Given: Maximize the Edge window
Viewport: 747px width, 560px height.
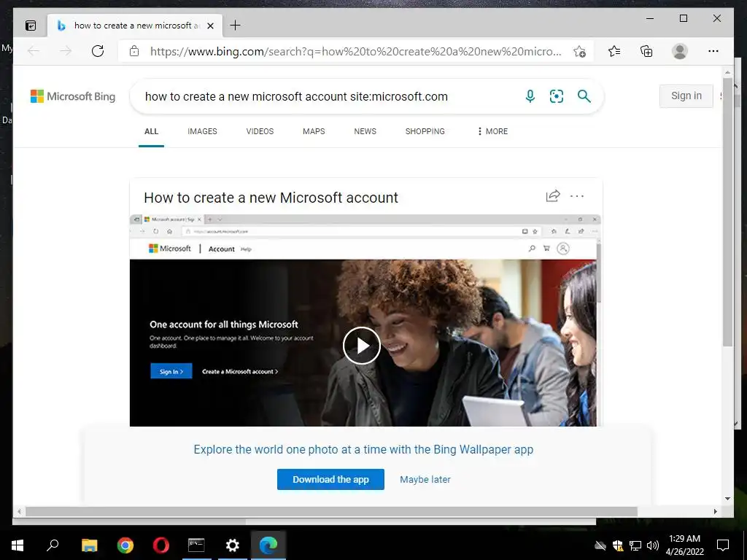Looking at the screenshot, I should pos(683,18).
